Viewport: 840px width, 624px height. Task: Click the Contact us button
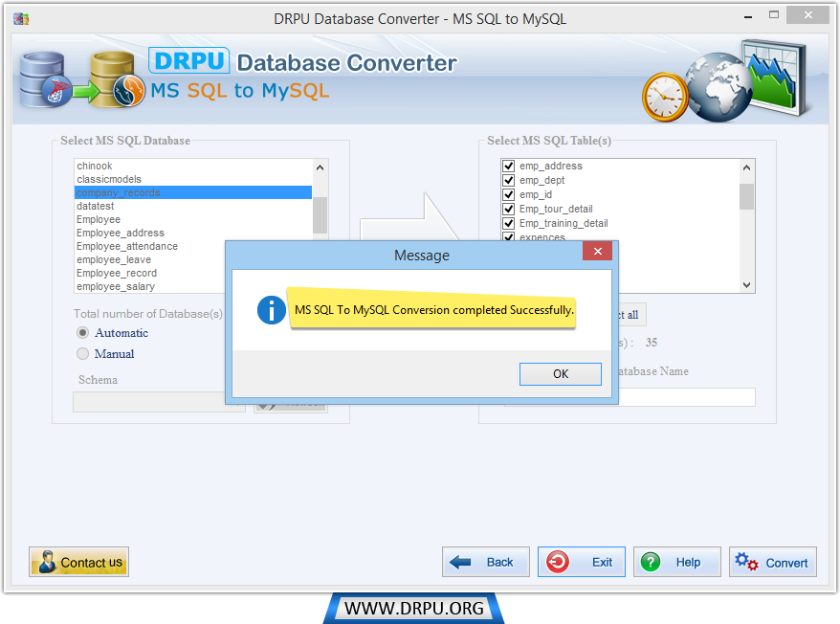click(x=78, y=562)
